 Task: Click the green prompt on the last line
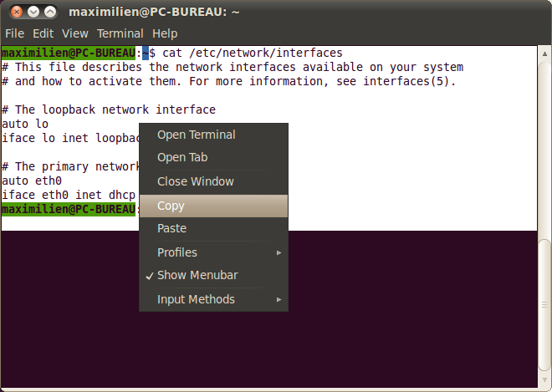(67, 209)
